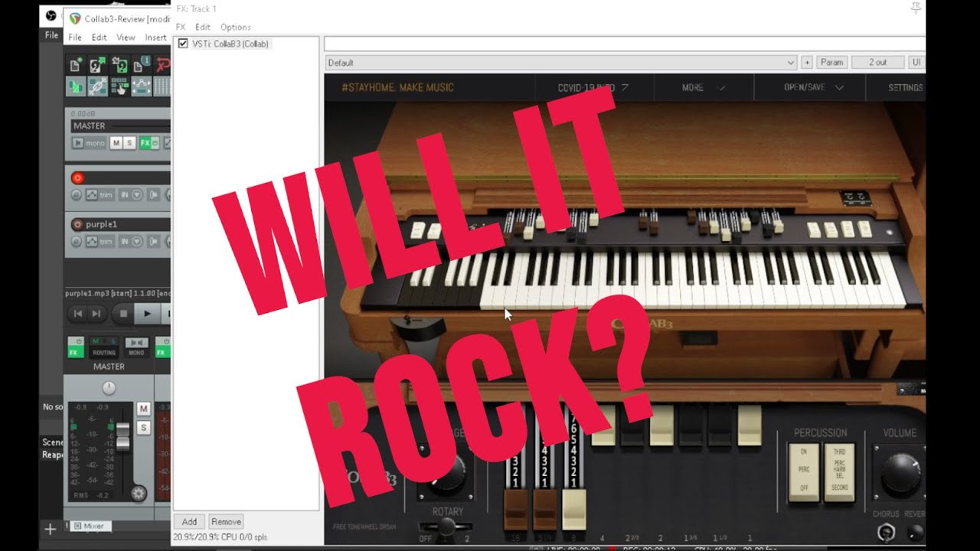Toggle the auto-crossfade icon in Reaper toolbar
Image resolution: width=980 pixels, height=551 pixels.
coord(75,86)
